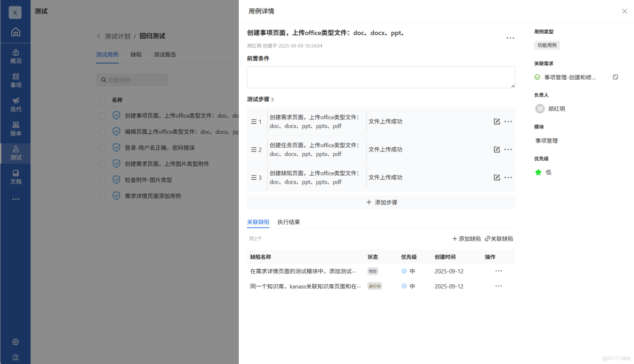Click the unlink icon beside 事项管理-创建和修 requirement

click(x=615, y=77)
